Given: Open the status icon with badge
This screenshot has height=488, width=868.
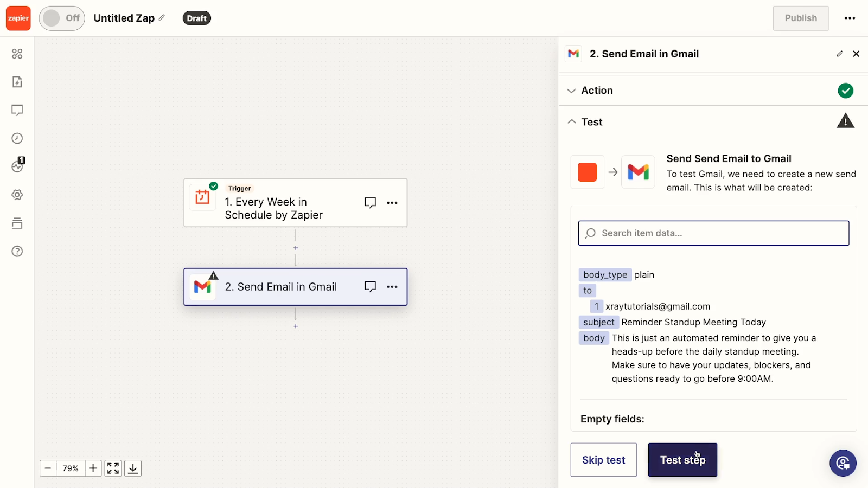Looking at the screenshot, I should (17, 166).
